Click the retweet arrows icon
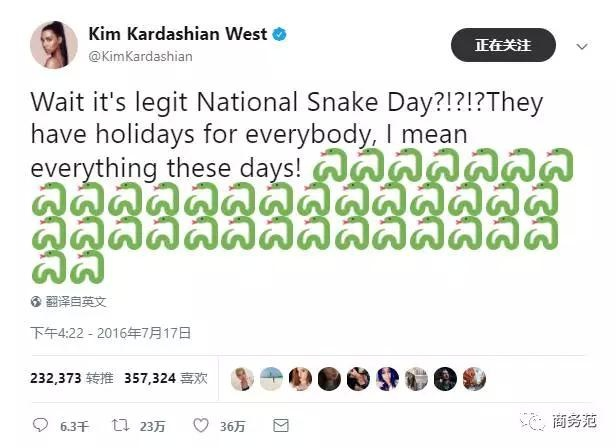Image resolution: width=616 pixels, height=448 pixels. pos(120,425)
